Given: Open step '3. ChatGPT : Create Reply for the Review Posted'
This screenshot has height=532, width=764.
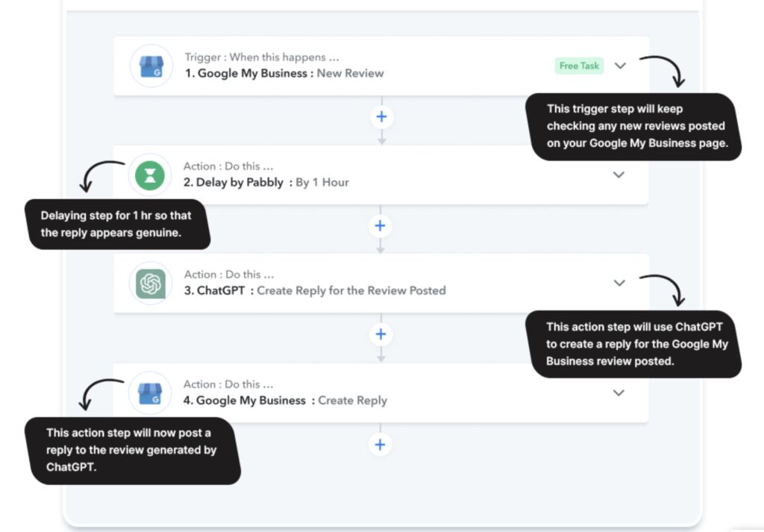Looking at the screenshot, I should pos(381,284).
